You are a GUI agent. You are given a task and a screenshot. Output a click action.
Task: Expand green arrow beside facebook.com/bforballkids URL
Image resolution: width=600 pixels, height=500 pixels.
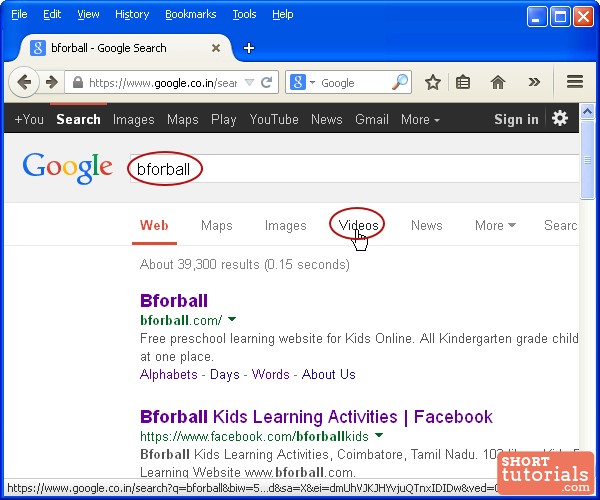click(x=379, y=435)
